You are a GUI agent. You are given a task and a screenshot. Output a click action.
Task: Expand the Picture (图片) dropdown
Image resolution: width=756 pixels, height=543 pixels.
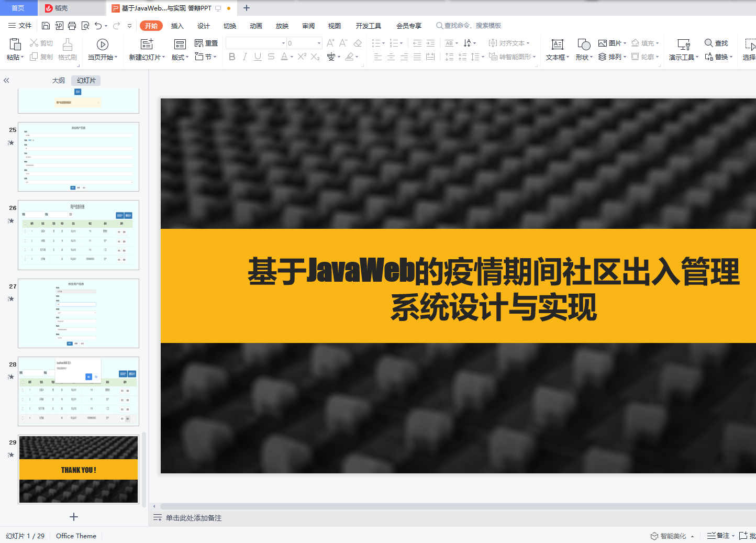coord(613,43)
